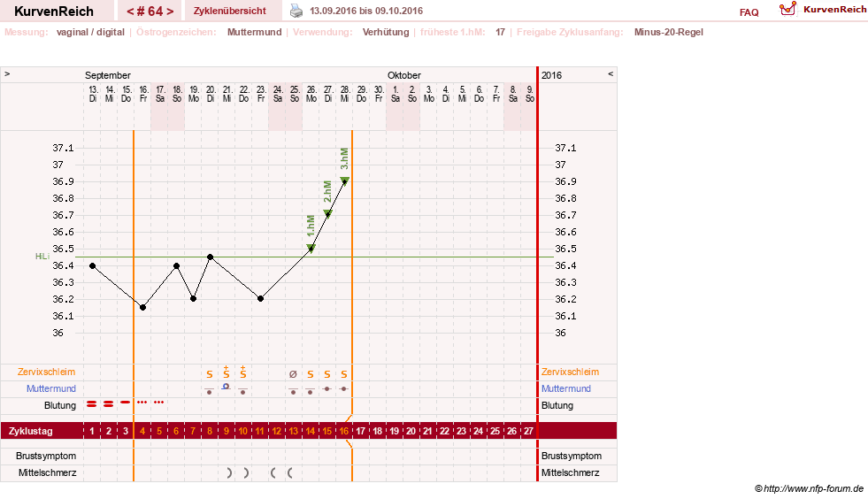Click the 2.hM temperature marker triangle
The height and width of the screenshot is (499, 868).
pyautogui.click(x=327, y=214)
